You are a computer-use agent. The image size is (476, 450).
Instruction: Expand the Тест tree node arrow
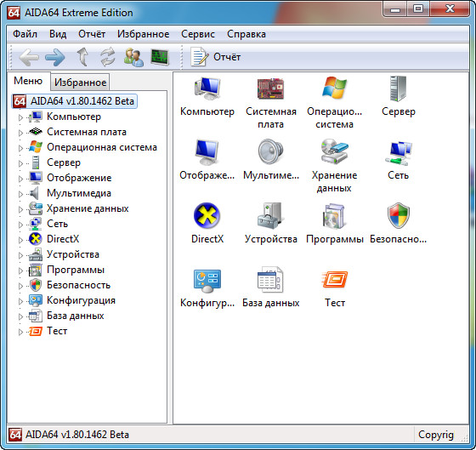coord(20,332)
